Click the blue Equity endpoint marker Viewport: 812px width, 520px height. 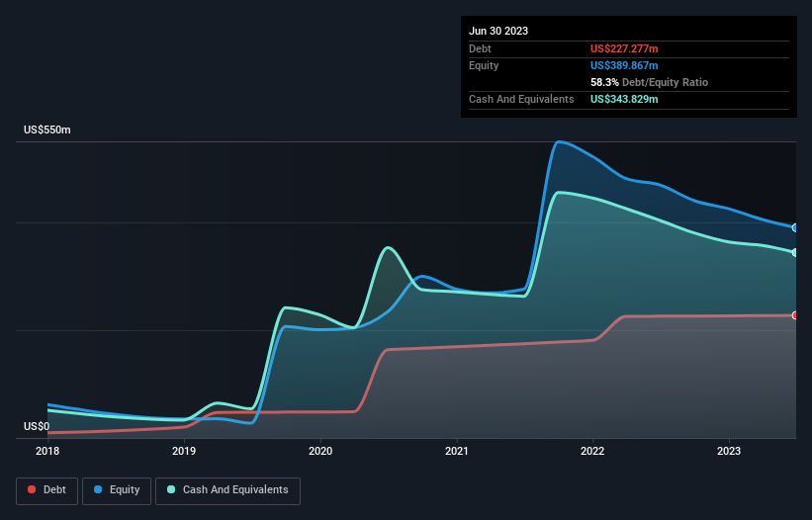coord(795,227)
